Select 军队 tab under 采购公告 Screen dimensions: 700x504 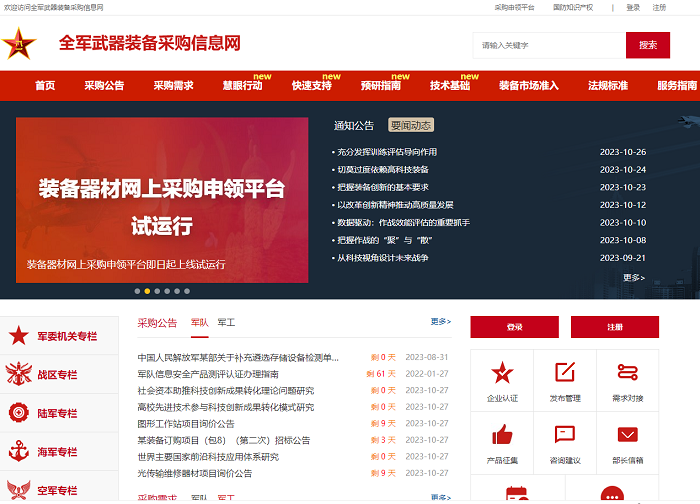[x=200, y=322]
